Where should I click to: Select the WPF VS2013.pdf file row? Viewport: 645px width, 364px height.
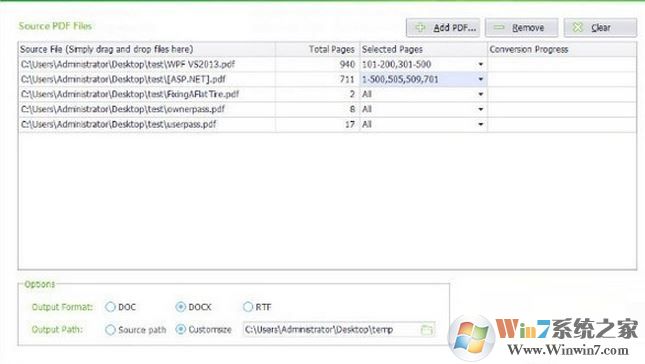point(327,65)
